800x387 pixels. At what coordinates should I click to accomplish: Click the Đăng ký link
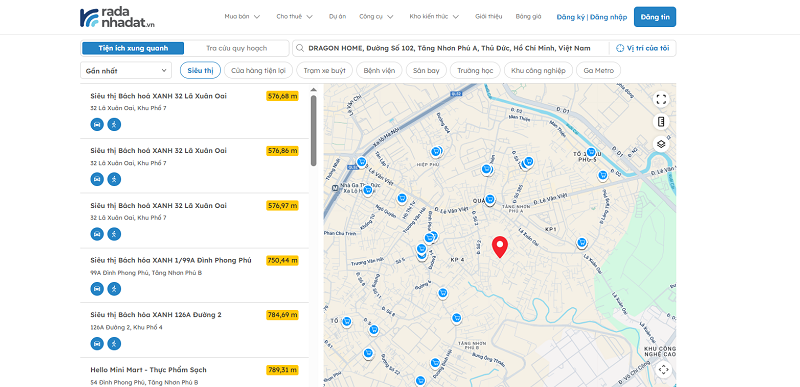coord(571,17)
